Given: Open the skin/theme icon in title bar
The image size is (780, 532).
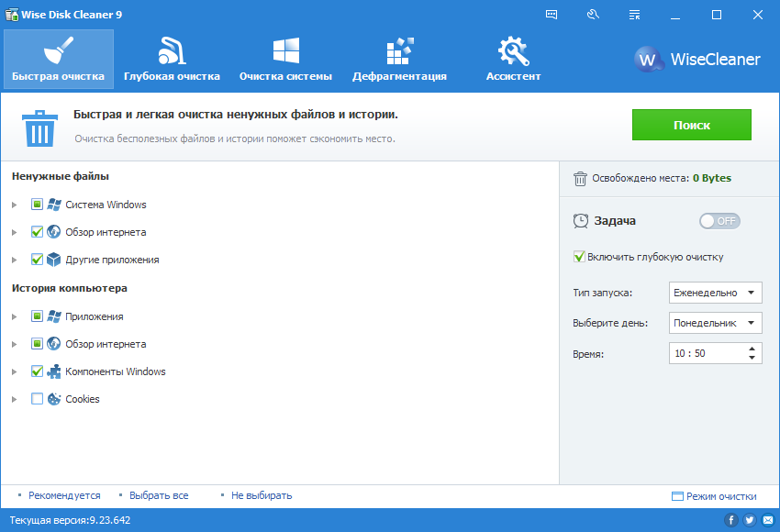Looking at the screenshot, I should coord(593,15).
